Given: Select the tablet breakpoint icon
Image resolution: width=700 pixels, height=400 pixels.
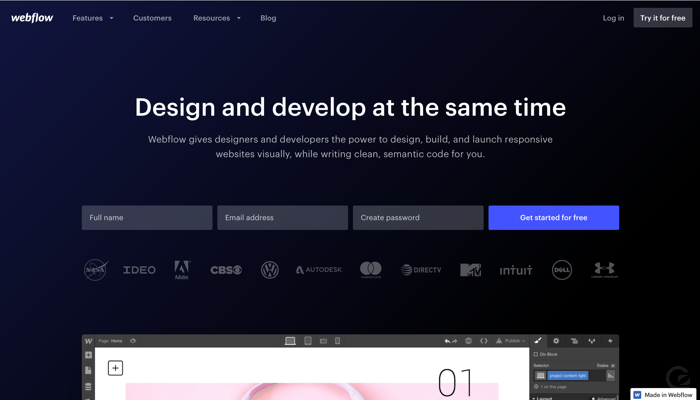Looking at the screenshot, I should point(308,341).
